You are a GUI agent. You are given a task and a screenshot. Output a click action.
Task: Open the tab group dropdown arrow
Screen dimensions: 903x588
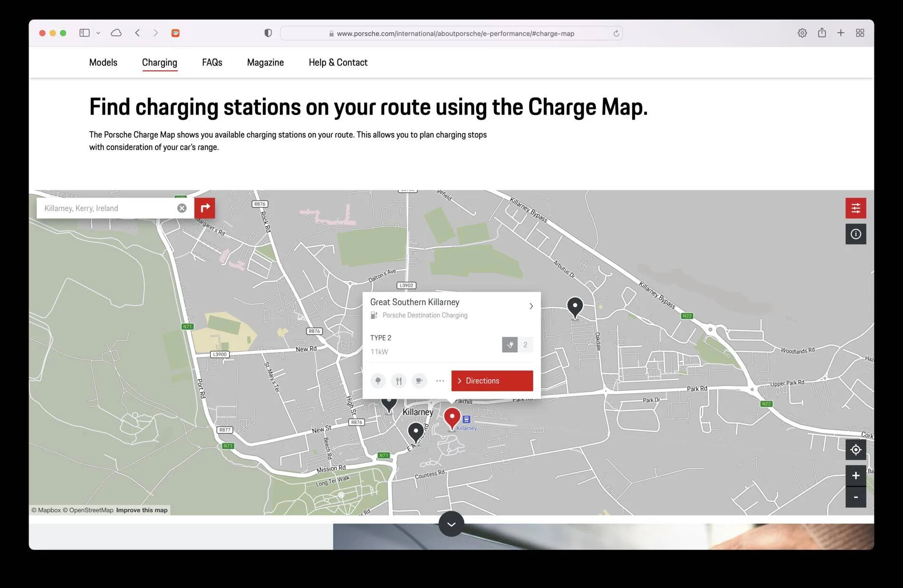click(98, 33)
